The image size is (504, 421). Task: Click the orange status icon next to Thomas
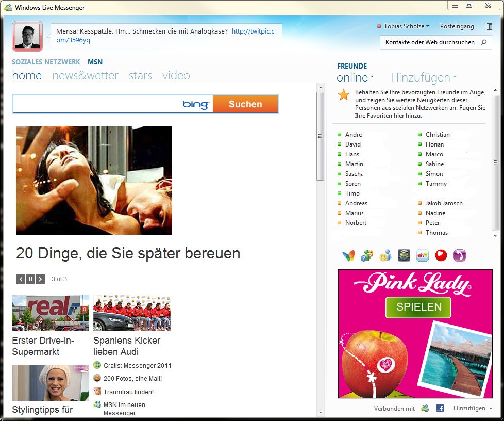pos(419,232)
